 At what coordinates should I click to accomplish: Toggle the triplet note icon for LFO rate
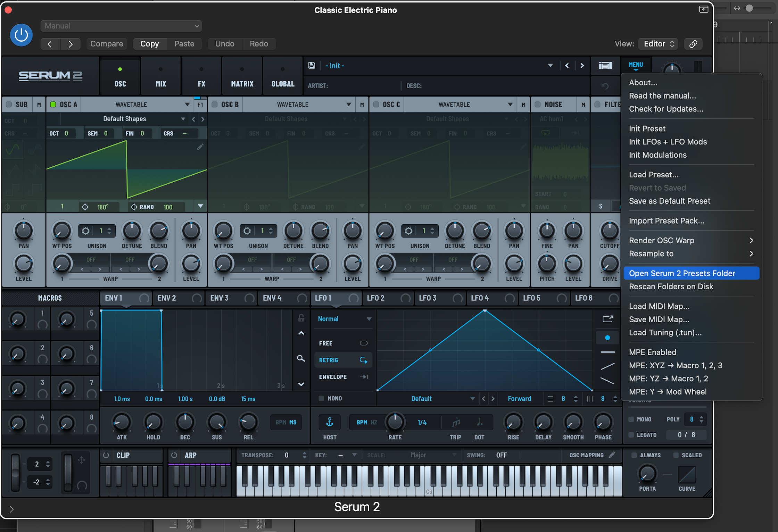click(456, 422)
